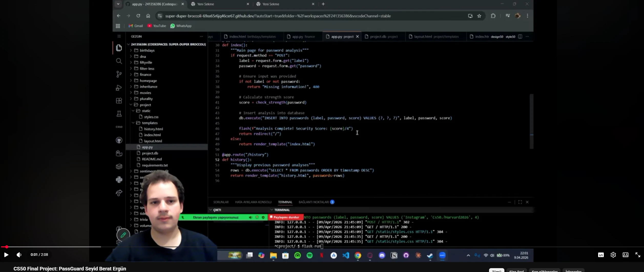Open the Python icon in the activity bar
This screenshot has height=272, width=644.
(x=119, y=180)
